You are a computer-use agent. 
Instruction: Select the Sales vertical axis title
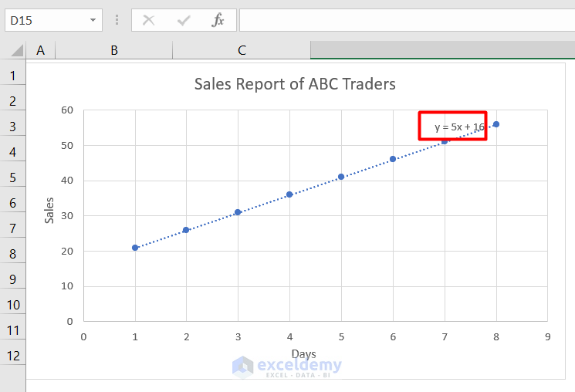click(49, 211)
